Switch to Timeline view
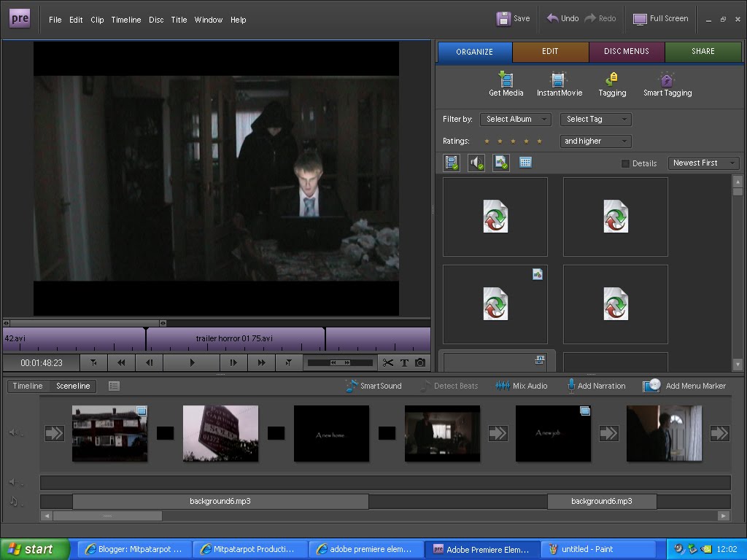The image size is (747, 560). tap(28, 386)
